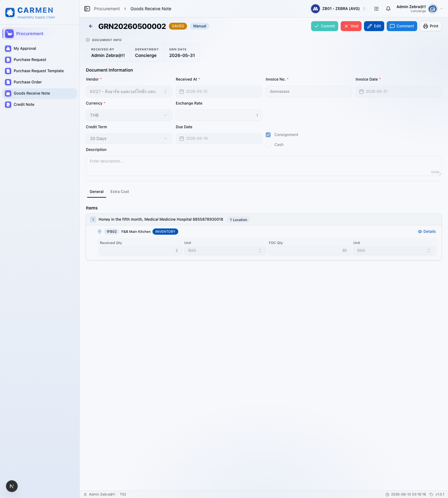Click the Manual badge

[200, 26]
